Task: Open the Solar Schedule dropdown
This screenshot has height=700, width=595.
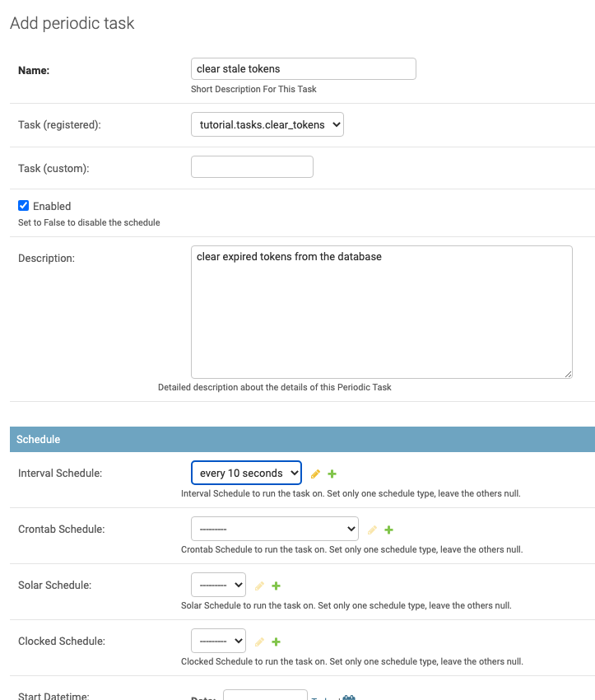Action: tap(218, 585)
